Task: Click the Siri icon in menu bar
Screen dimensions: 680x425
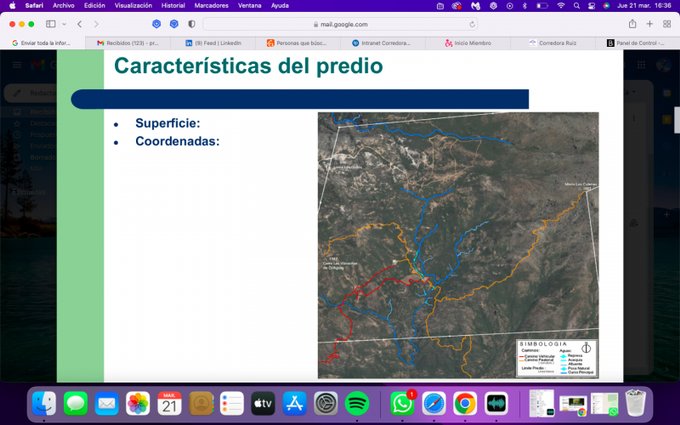Action: (x=606, y=6)
